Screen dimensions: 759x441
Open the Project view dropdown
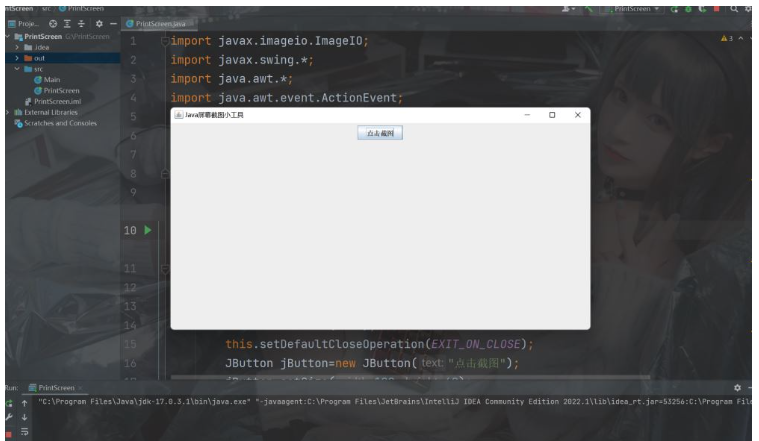[x=23, y=24]
